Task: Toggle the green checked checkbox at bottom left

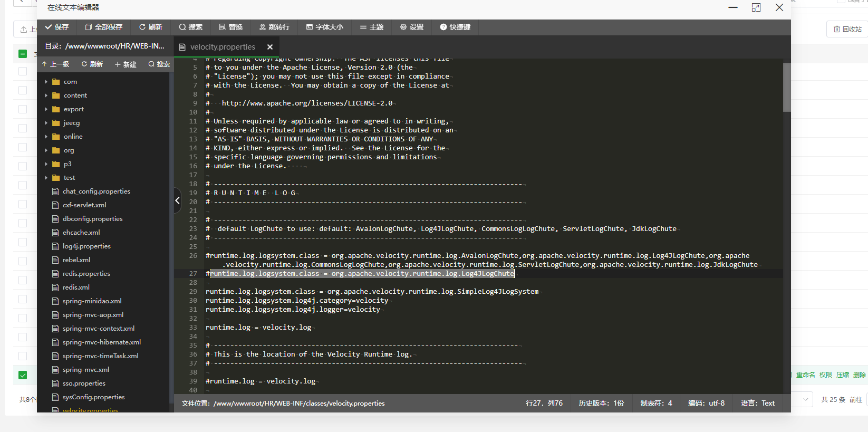Action: coord(23,375)
